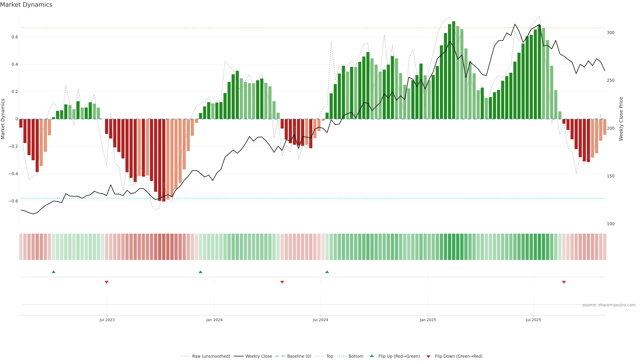Viewport: 644px width, 362px height.
Task: Toggle the Bottom legend line entry
Action: tap(356, 356)
